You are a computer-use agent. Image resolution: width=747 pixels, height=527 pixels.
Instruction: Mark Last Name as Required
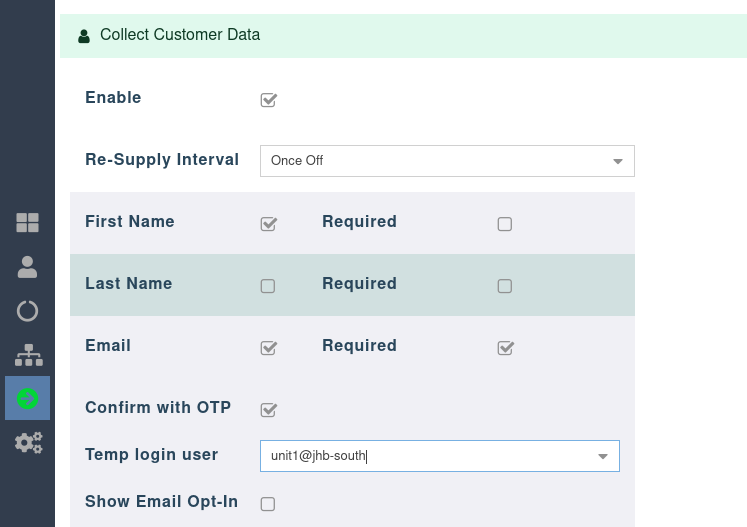505,286
